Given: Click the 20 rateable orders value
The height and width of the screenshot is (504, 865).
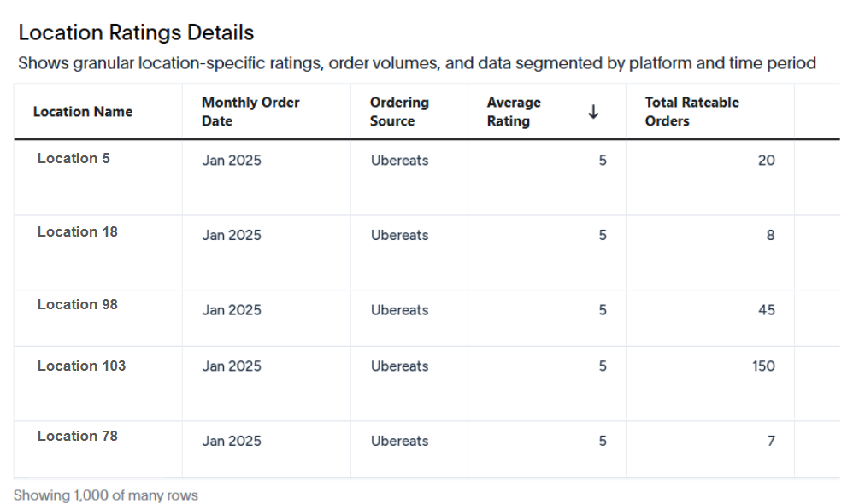Looking at the screenshot, I should pyautogui.click(x=766, y=161).
